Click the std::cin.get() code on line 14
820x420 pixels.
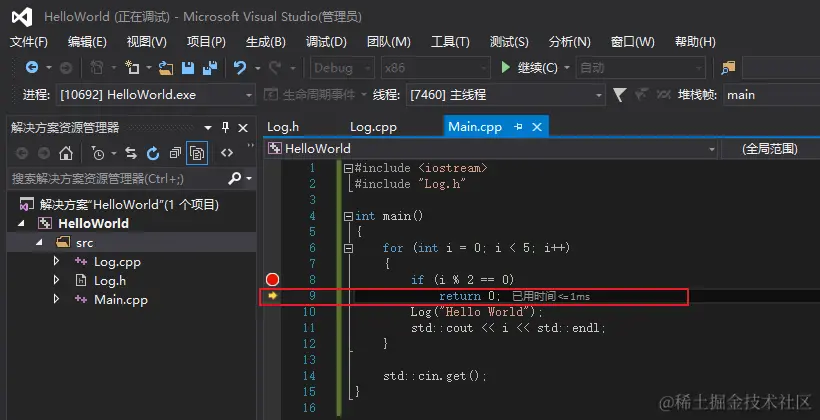(x=435, y=376)
